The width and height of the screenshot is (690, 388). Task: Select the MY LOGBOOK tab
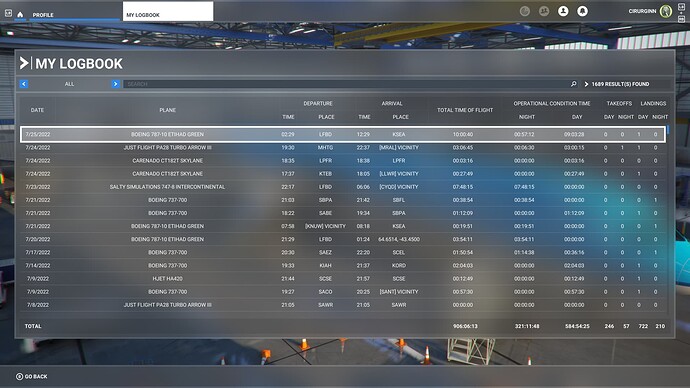click(168, 11)
